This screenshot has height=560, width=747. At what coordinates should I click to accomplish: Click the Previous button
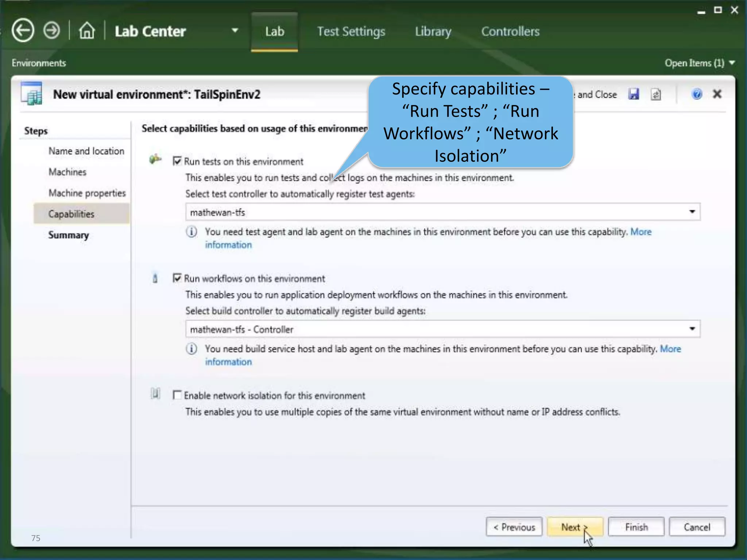click(514, 527)
